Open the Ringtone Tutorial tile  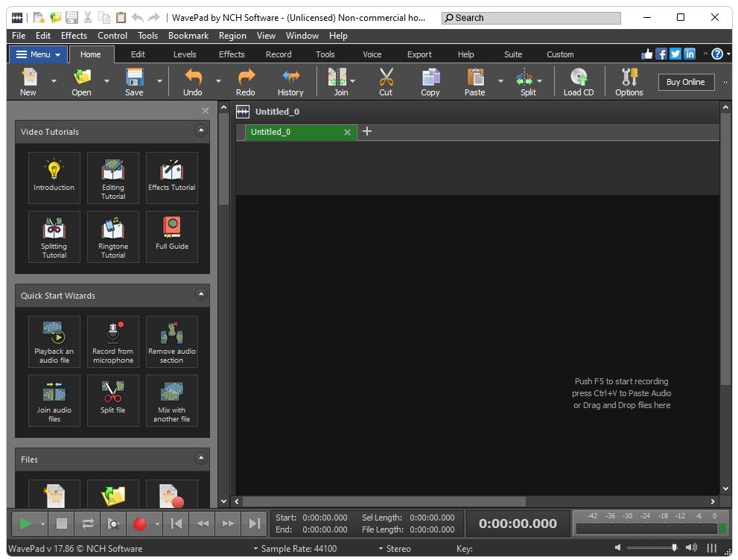pos(113,236)
